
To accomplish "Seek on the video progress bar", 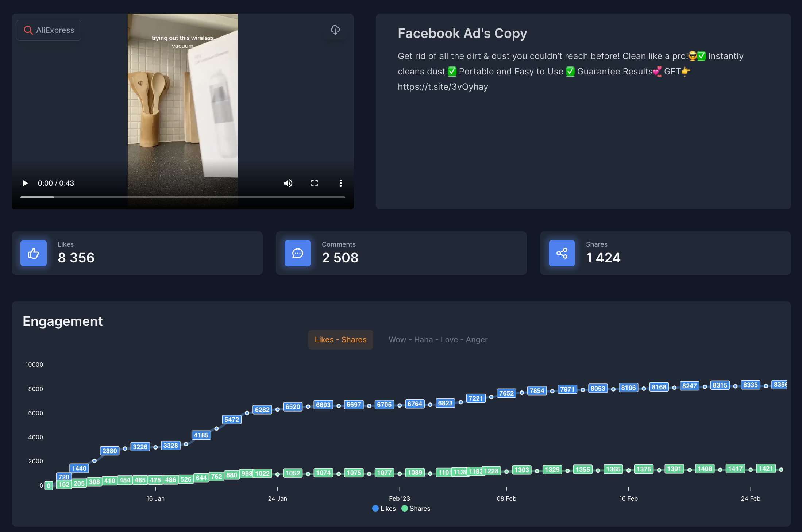I will (182, 197).
